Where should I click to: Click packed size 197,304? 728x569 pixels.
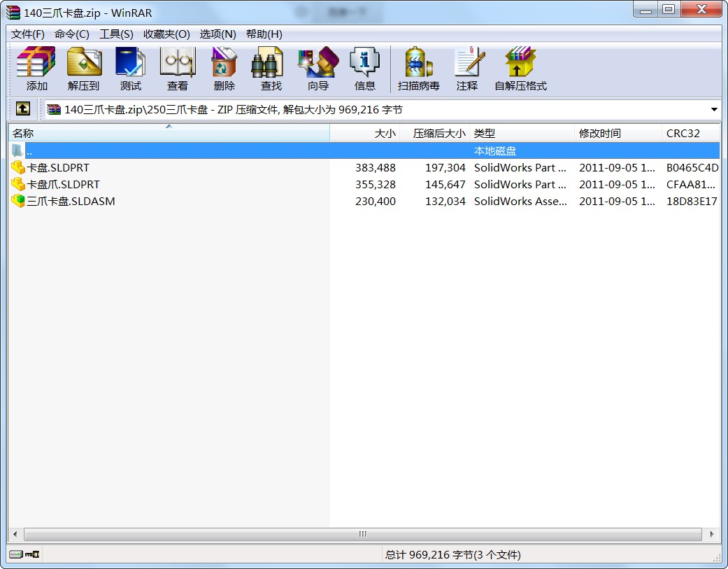pos(445,168)
